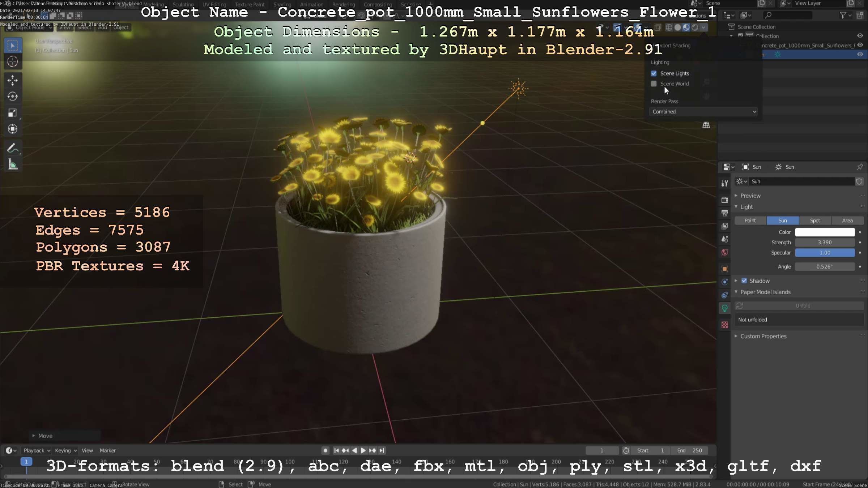Open the outliner filter dropdown
This screenshot has height=488, width=868.
[845, 15]
